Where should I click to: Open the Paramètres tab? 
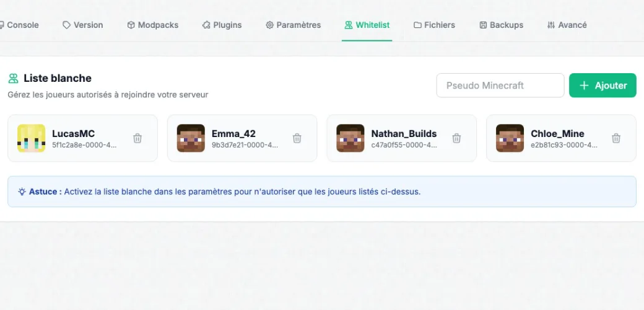click(x=294, y=25)
